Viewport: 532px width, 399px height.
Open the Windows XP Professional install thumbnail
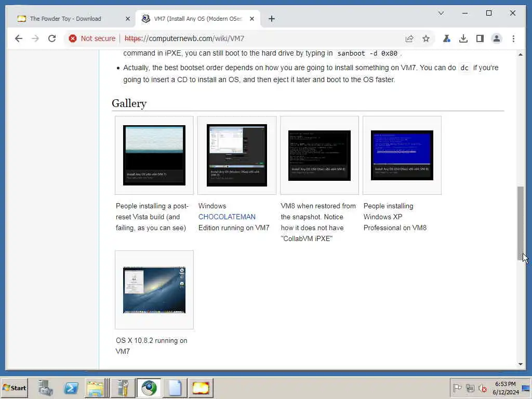[402, 155]
